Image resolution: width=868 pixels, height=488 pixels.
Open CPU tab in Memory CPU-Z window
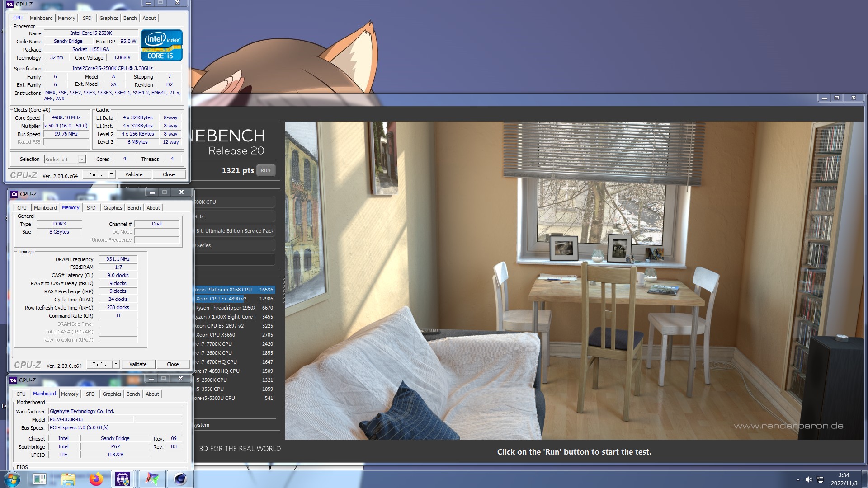pyautogui.click(x=22, y=208)
